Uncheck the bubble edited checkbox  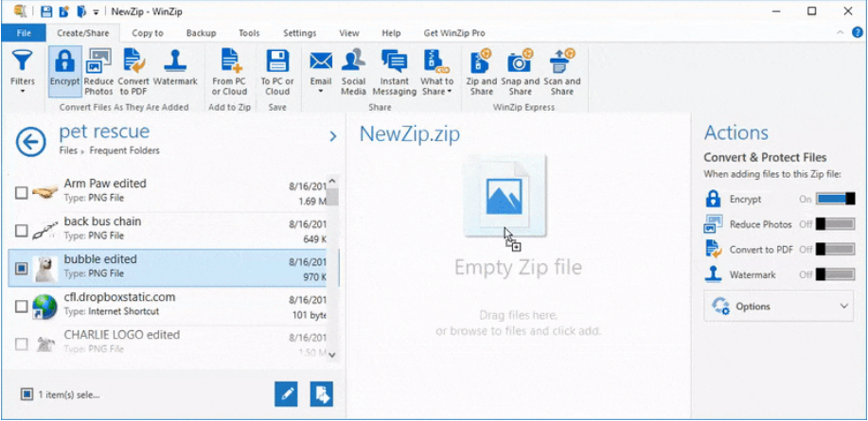[21, 269]
